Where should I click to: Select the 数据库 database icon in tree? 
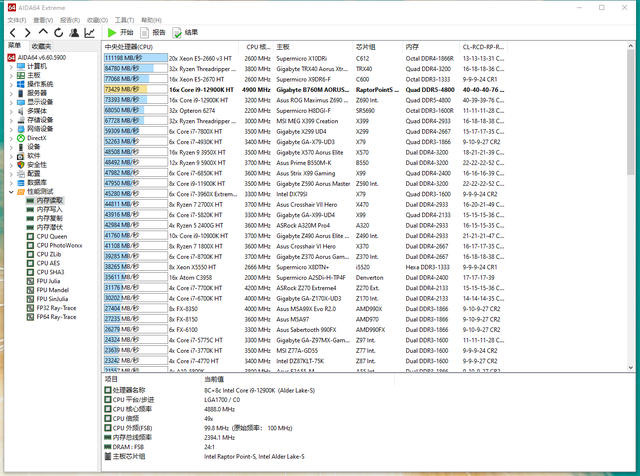21,182
